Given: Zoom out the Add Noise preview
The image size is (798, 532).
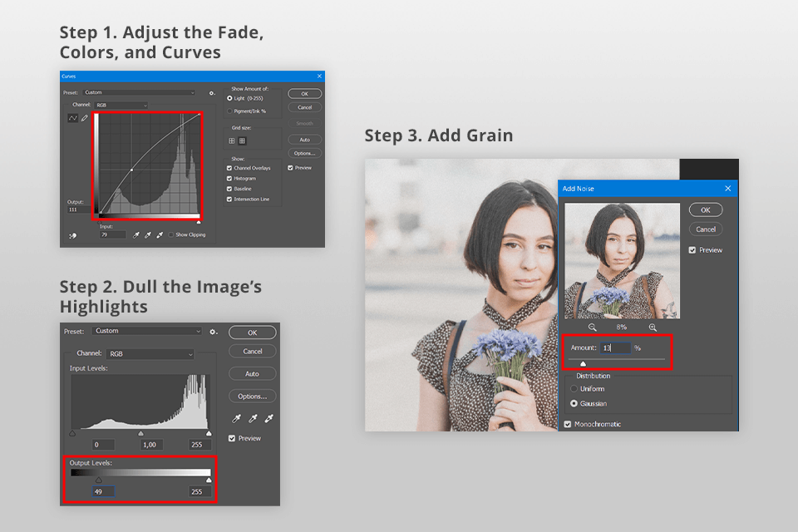Looking at the screenshot, I should (593, 328).
